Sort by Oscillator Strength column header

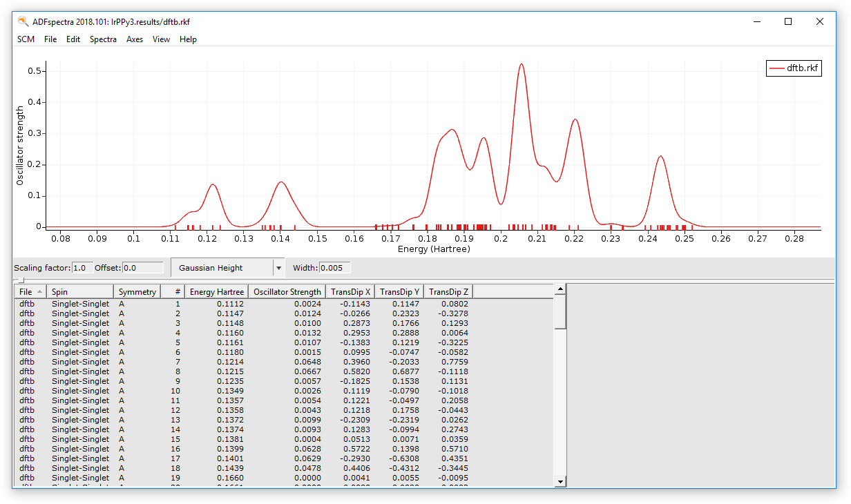(x=287, y=292)
